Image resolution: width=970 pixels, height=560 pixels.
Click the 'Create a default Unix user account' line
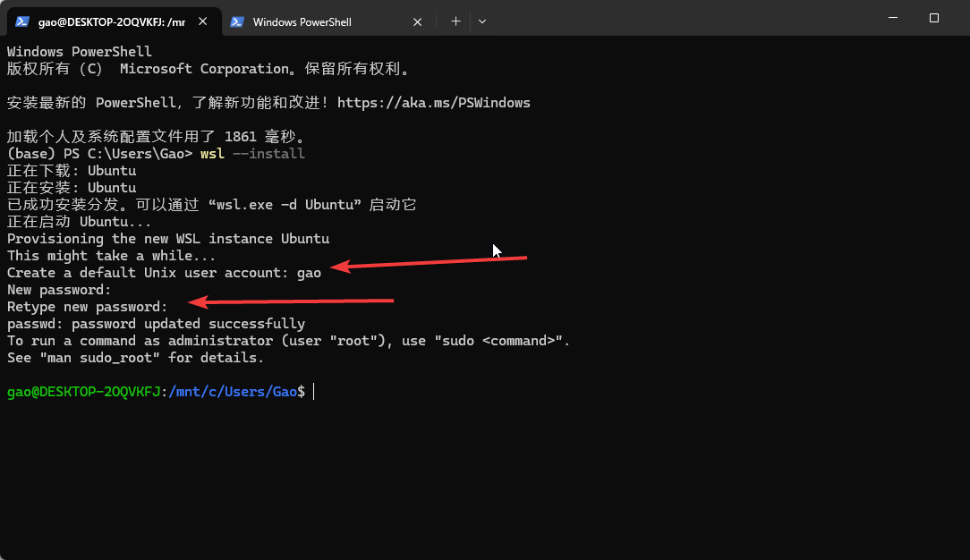coord(148,273)
